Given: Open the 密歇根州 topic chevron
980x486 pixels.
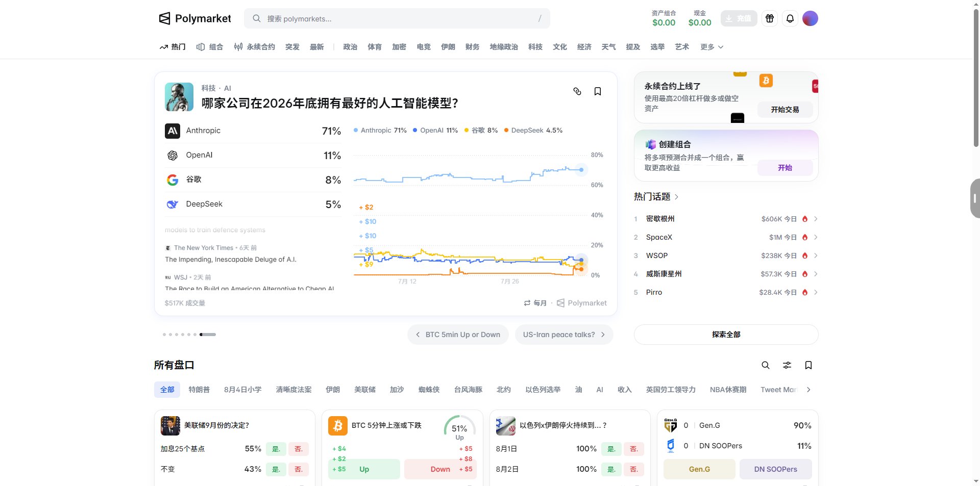Looking at the screenshot, I should [x=816, y=219].
